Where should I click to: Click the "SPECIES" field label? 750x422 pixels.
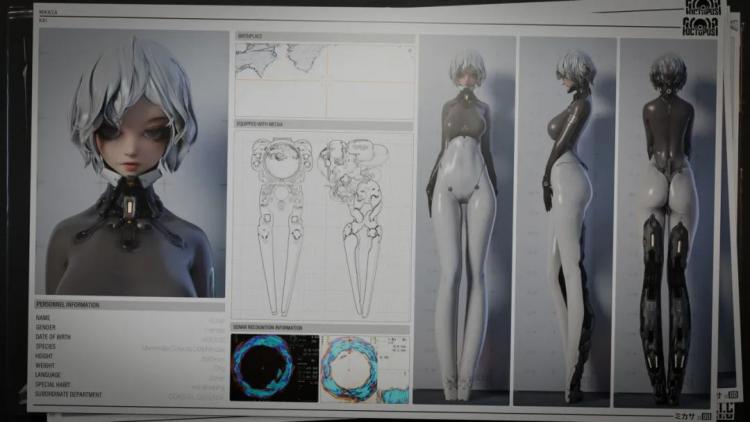[x=45, y=346]
